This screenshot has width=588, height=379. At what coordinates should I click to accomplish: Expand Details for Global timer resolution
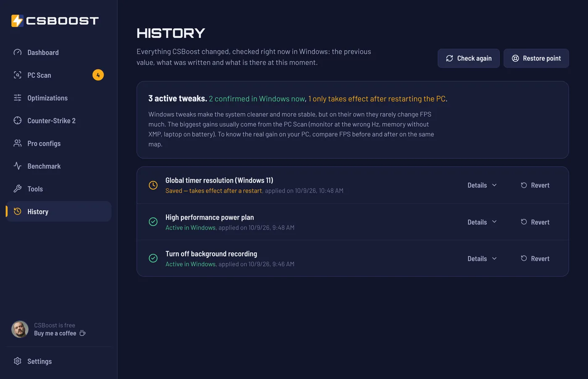[482, 185]
